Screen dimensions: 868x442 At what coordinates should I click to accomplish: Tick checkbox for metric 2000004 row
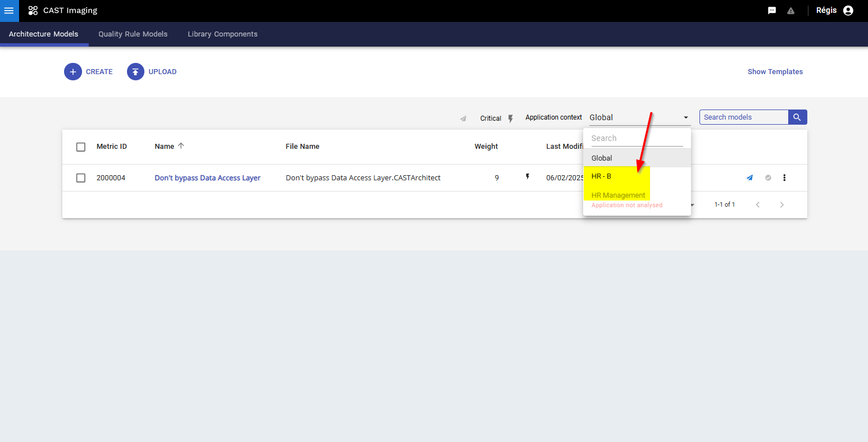click(x=81, y=178)
